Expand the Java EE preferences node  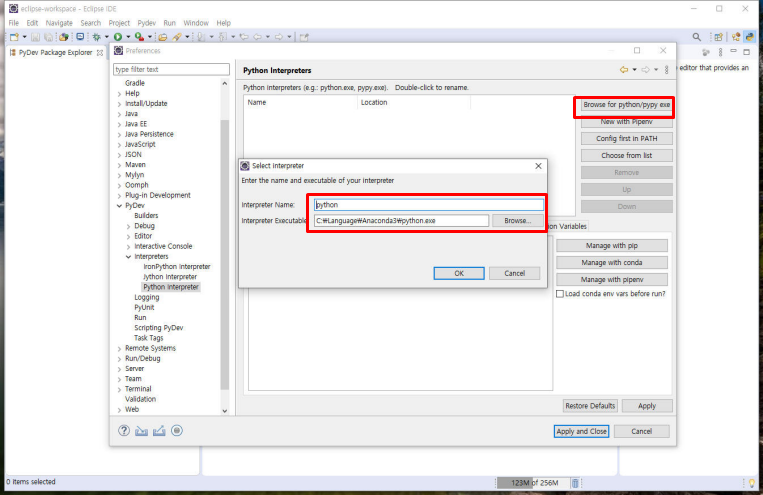[x=120, y=124]
